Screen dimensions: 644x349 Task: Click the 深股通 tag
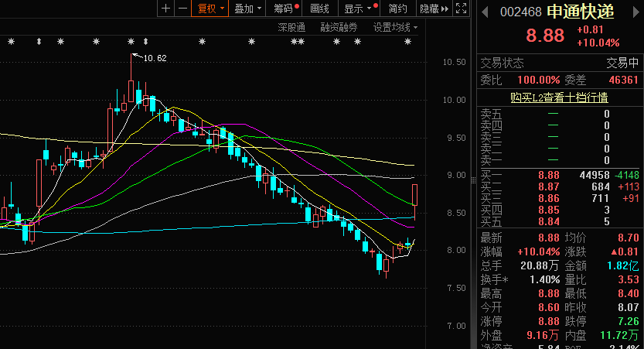coord(291,28)
